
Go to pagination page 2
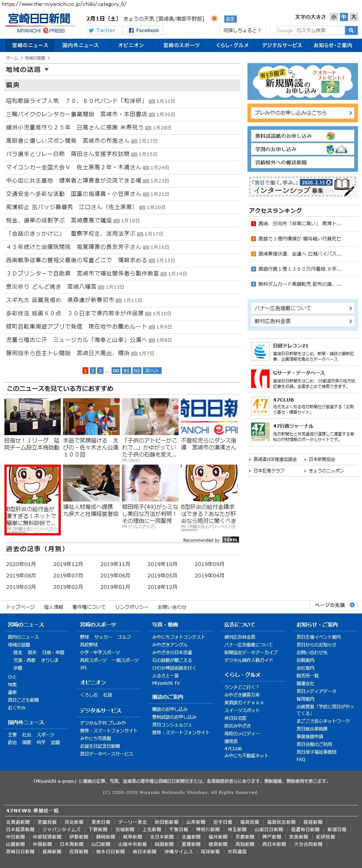93,371
